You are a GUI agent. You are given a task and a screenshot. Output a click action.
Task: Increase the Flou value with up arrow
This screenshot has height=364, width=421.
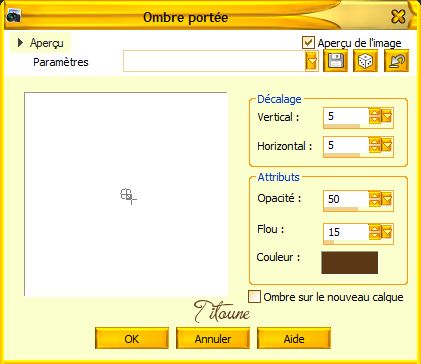click(375, 228)
